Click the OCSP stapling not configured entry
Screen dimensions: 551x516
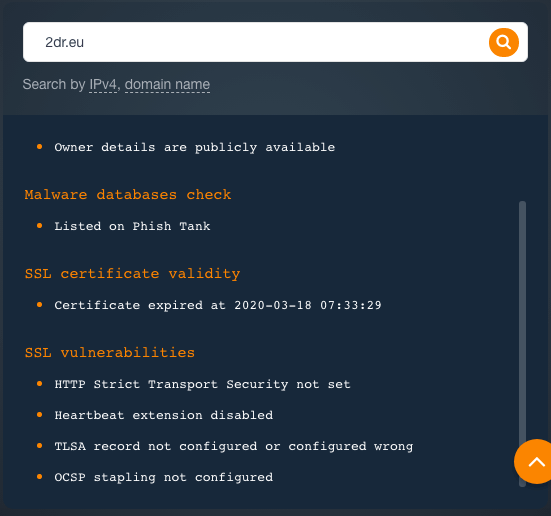coord(163,477)
